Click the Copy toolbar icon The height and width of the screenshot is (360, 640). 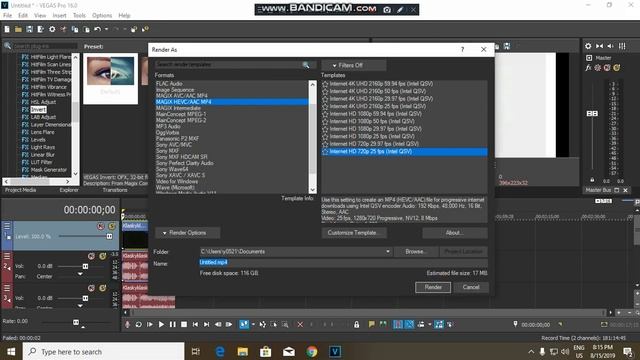75,29
